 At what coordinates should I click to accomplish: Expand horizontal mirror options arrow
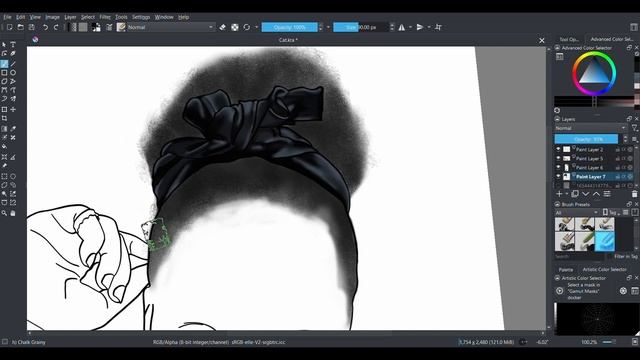(410, 27)
